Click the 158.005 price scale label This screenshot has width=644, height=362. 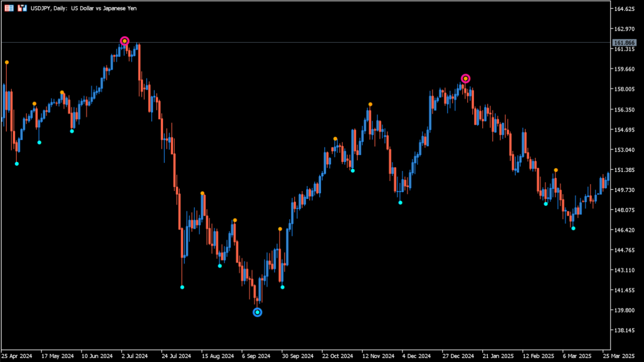pyautogui.click(x=624, y=89)
